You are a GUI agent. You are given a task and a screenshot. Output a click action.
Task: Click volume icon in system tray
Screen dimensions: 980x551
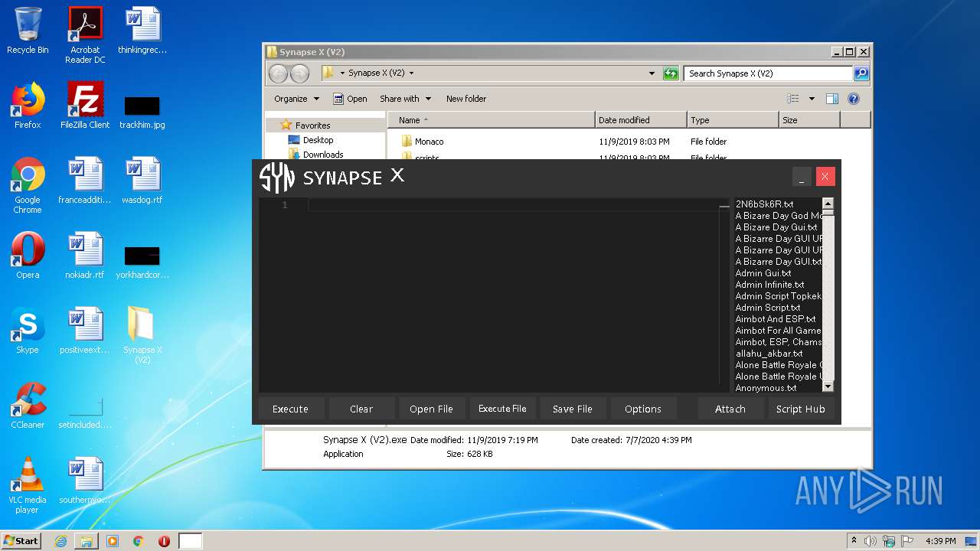[870, 541]
